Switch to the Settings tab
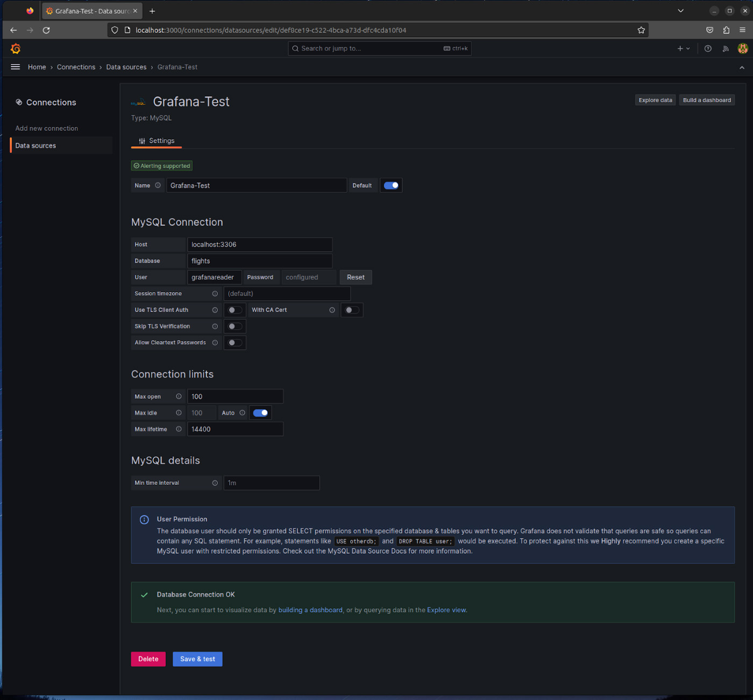The height and width of the screenshot is (700, 753). click(156, 140)
